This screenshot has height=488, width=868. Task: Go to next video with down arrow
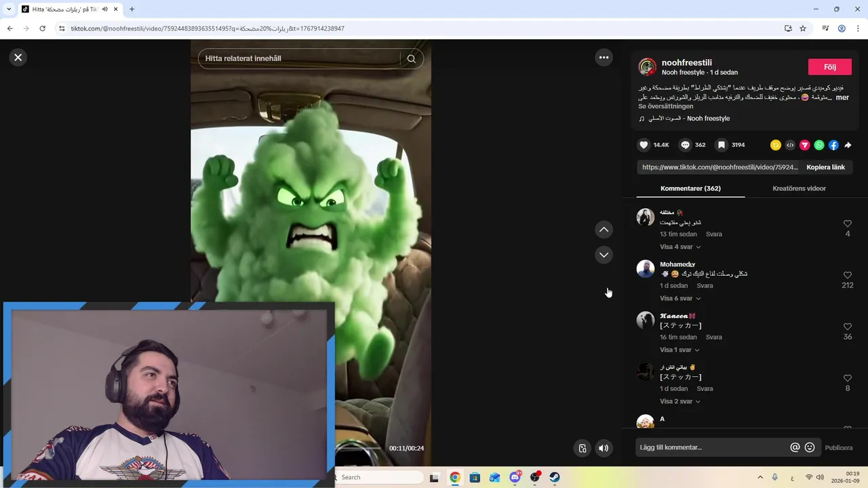click(604, 255)
